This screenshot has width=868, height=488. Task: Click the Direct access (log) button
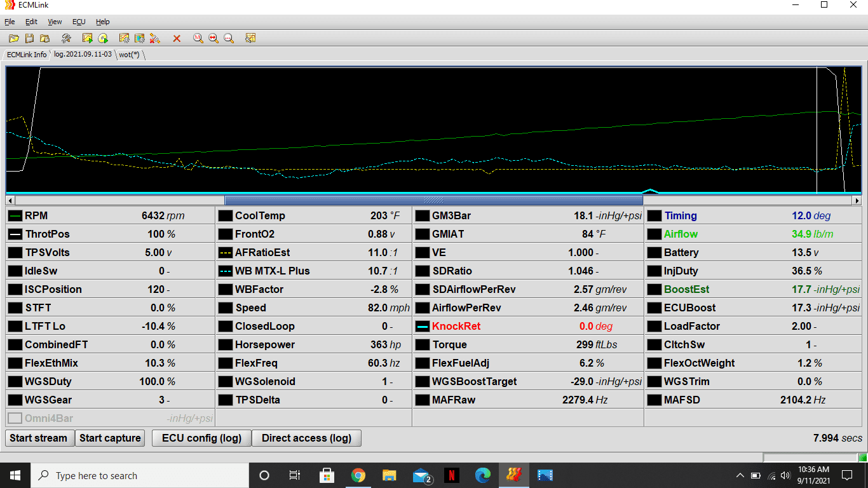(x=306, y=438)
